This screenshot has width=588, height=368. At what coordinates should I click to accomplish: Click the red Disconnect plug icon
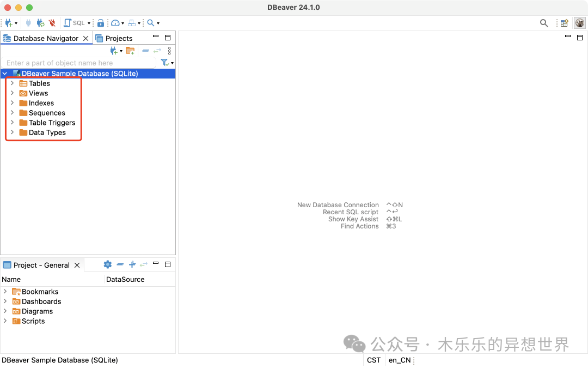coord(52,23)
